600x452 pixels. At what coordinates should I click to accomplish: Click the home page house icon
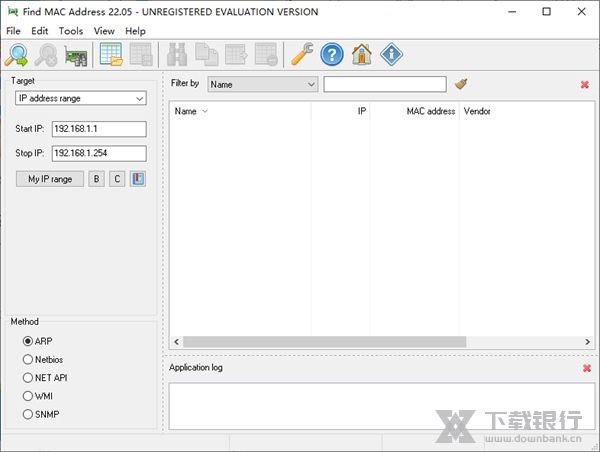[x=361, y=54]
